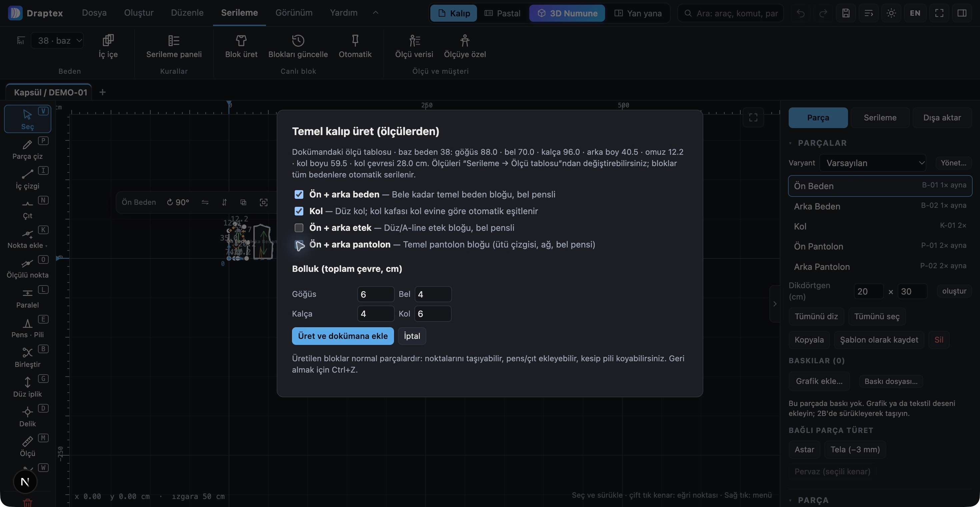Pick the Delik drill-hole tool
Image resolution: width=980 pixels, height=507 pixels.
[27, 416]
